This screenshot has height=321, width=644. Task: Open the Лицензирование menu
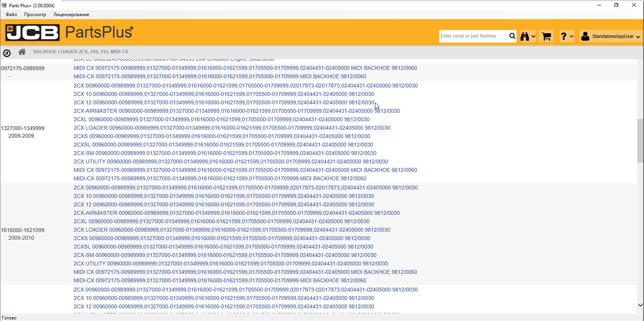[x=71, y=15]
